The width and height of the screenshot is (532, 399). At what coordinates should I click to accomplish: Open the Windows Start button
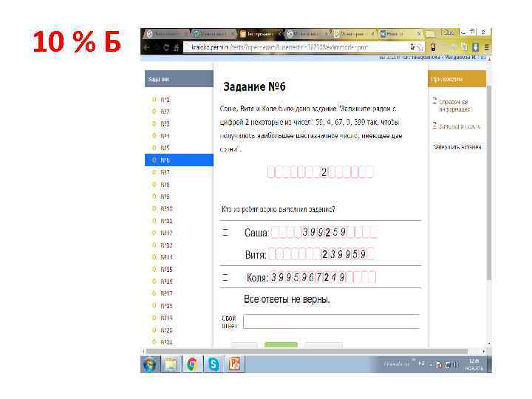point(149,364)
